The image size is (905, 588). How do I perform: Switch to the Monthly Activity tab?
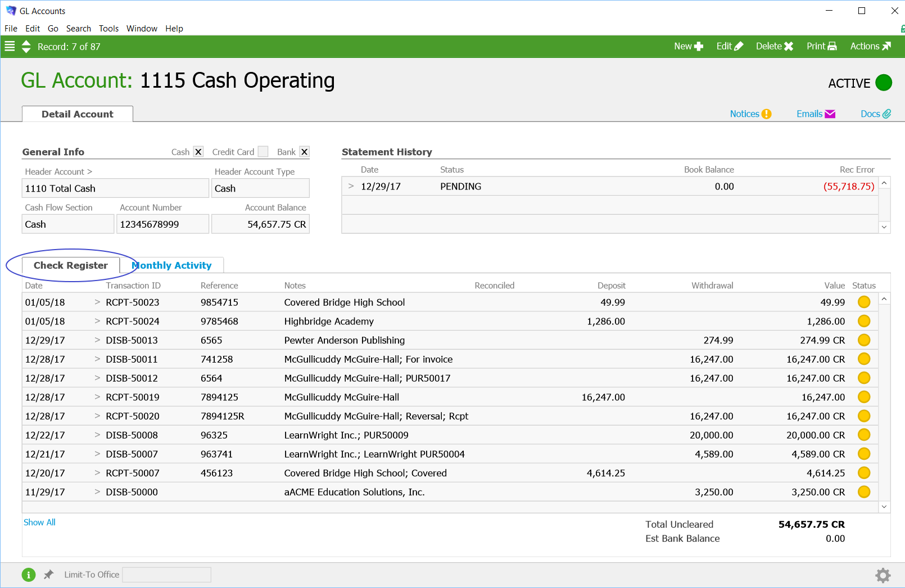(172, 265)
